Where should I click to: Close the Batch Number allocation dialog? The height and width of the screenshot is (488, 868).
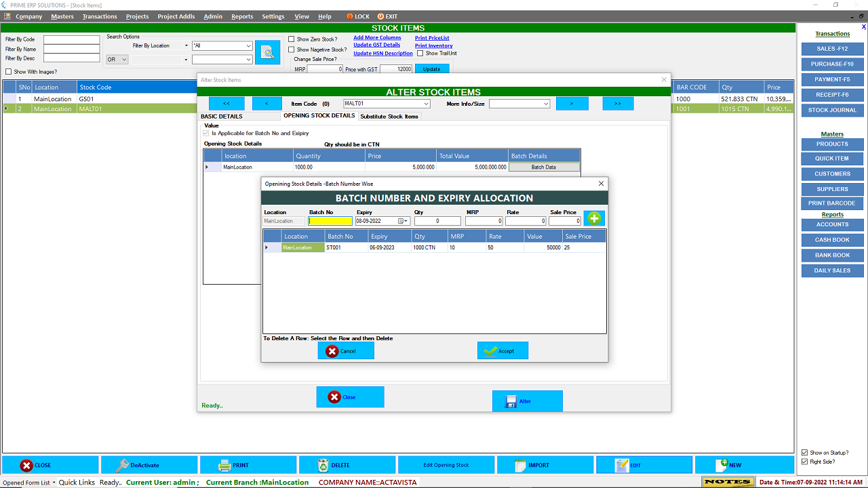pyautogui.click(x=601, y=184)
